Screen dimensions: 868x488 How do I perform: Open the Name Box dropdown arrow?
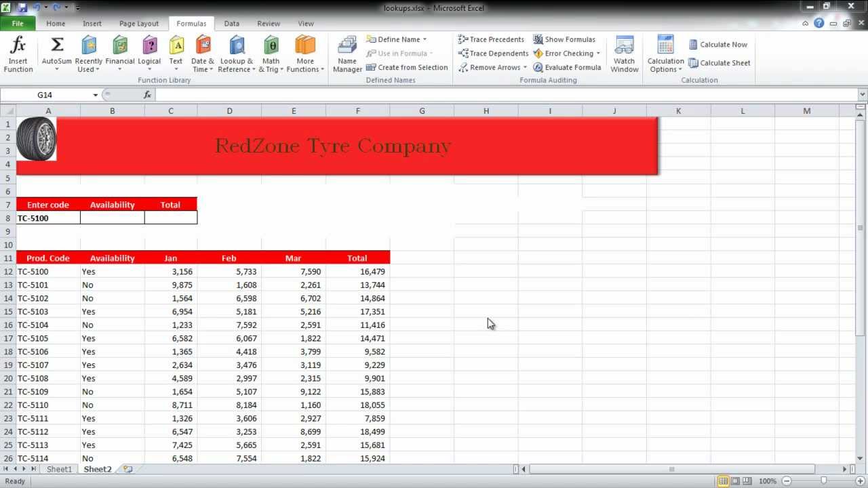[95, 95]
